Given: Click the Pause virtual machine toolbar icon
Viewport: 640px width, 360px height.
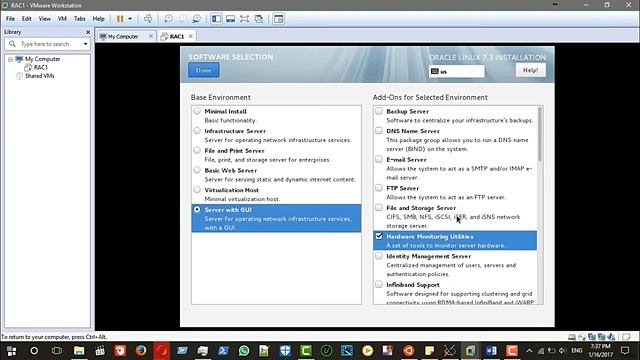Looking at the screenshot, I should pyautogui.click(x=120, y=19).
